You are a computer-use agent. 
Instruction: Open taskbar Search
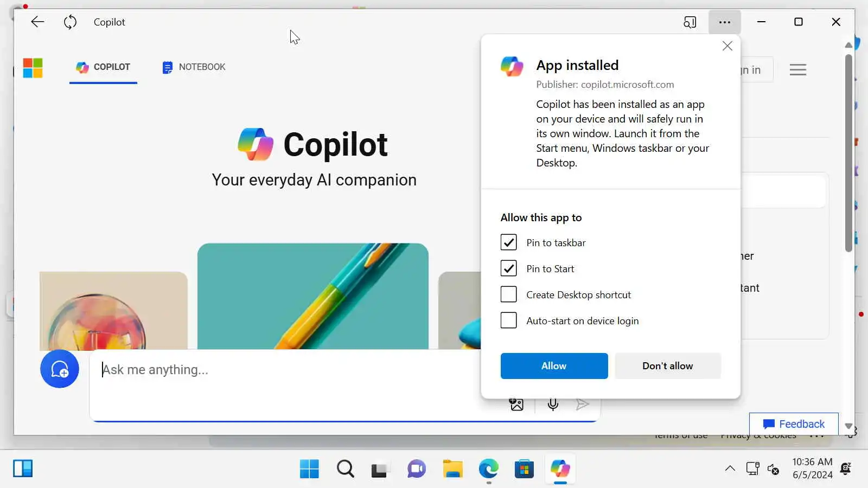click(345, 468)
